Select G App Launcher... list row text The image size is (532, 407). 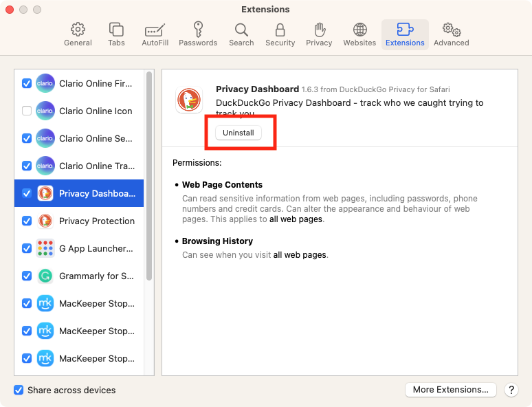(96, 248)
